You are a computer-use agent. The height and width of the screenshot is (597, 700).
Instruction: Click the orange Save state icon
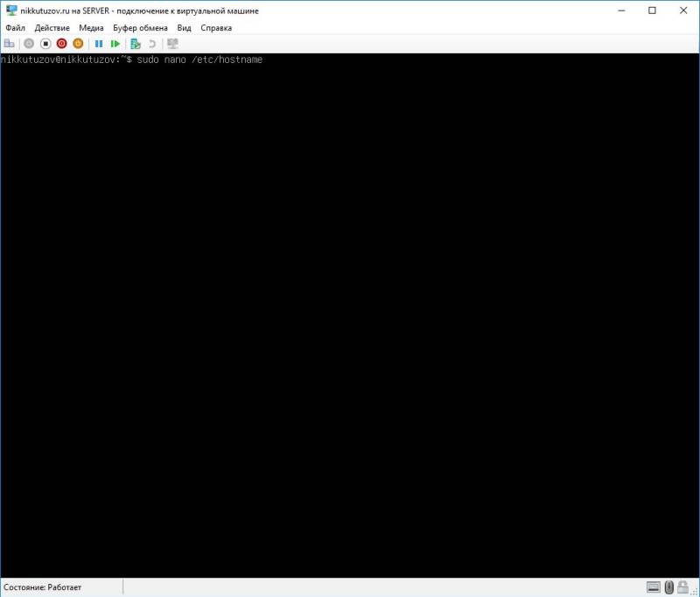[x=77, y=43]
